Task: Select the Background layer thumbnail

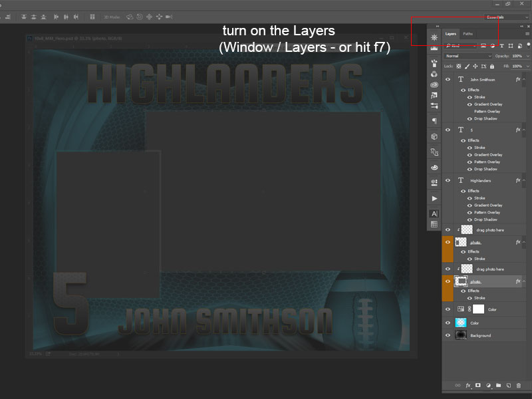Action: tap(461, 335)
